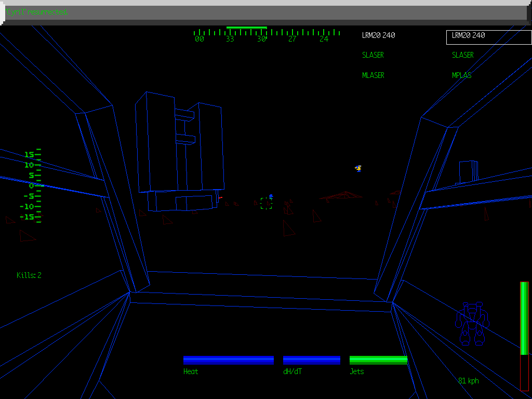Click the green targeting reticle crosshair
Image resolution: width=532 pixels, height=399 pixels.
[266, 203]
